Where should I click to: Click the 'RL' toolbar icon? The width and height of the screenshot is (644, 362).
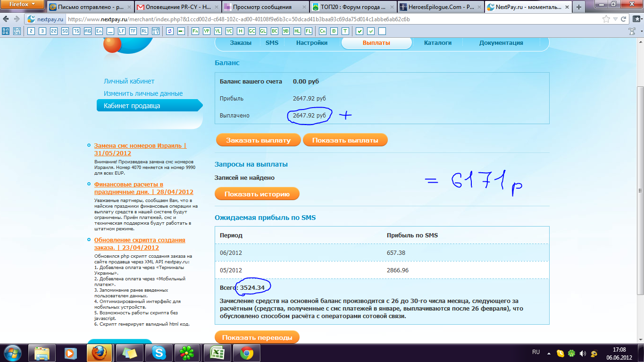pos(144,31)
